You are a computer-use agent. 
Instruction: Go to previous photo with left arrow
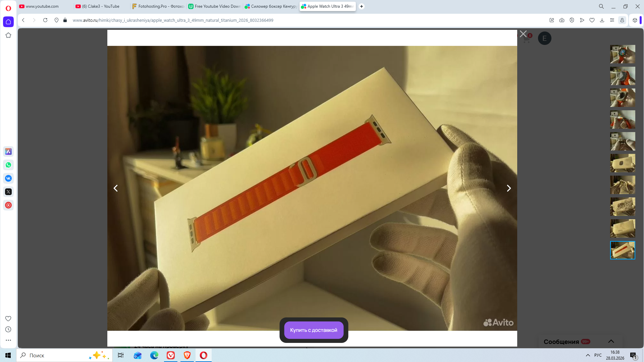(x=116, y=188)
